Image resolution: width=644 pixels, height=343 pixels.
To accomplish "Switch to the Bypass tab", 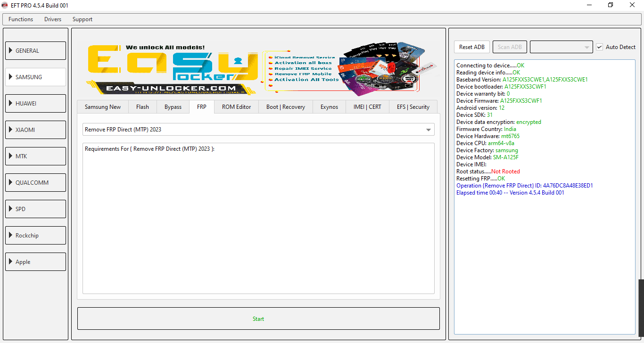I will pyautogui.click(x=173, y=107).
